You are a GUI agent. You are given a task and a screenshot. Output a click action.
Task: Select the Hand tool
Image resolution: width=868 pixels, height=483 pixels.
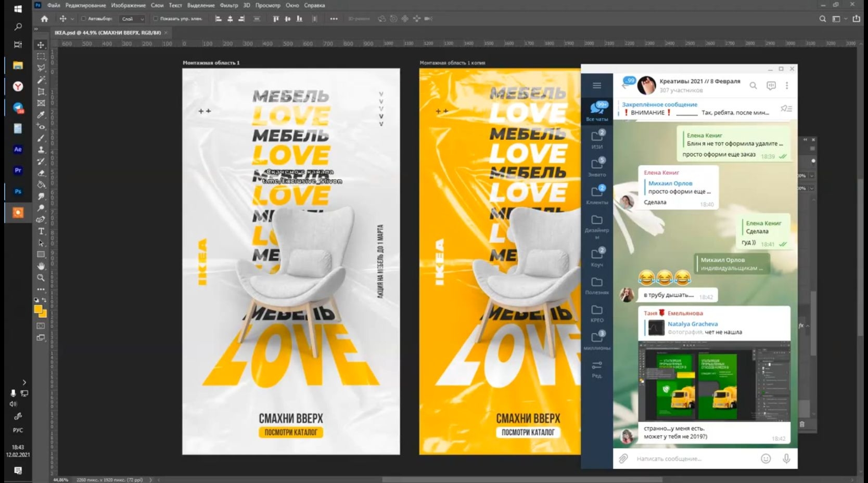(x=41, y=266)
